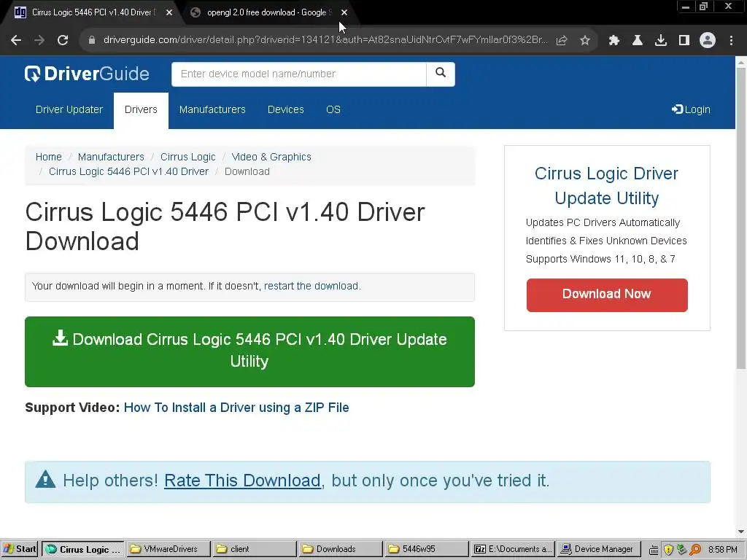Go back with the browser back arrow
Image resolution: width=747 pixels, height=560 pixels.
[x=16, y=41]
